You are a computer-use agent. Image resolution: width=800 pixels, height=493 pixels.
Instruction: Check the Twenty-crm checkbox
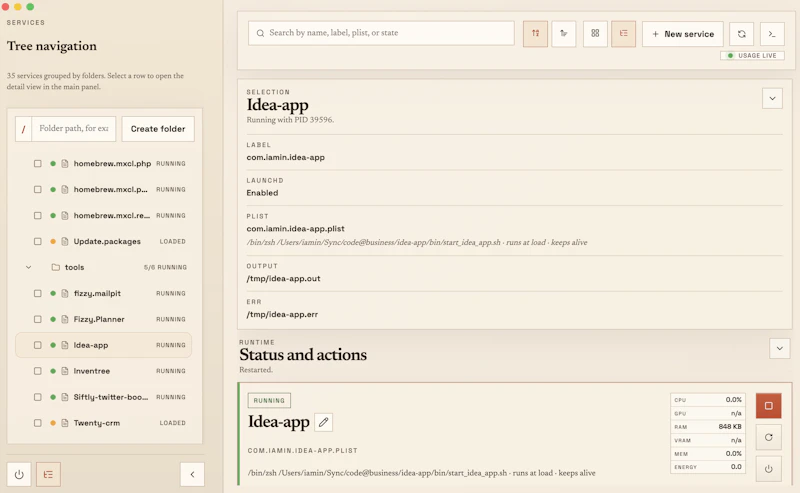point(38,423)
